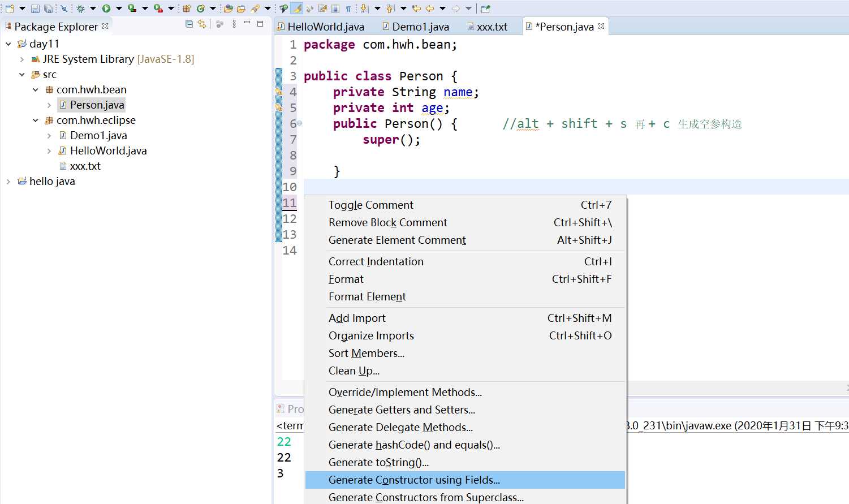This screenshot has height=504, width=849.
Task: Switch to the HelloWorld.java editor tab
Action: pyautogui.click(x=325, y=27)
